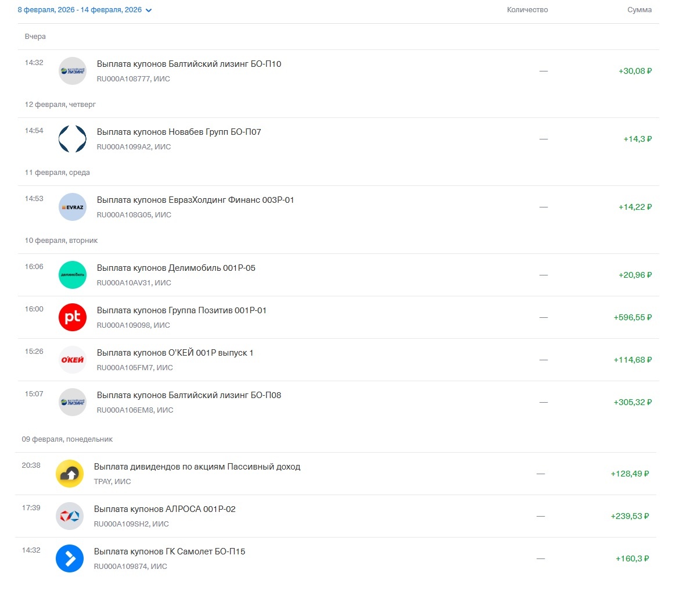690x616 pixels.
Task: Open Выплата купонов ЕвразХолдинг Финанс 003Р-01 entry
Action: [339, 207]
